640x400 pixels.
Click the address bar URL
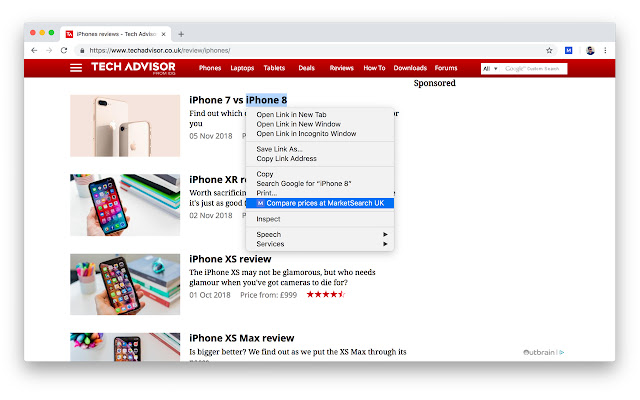(160, 51)
